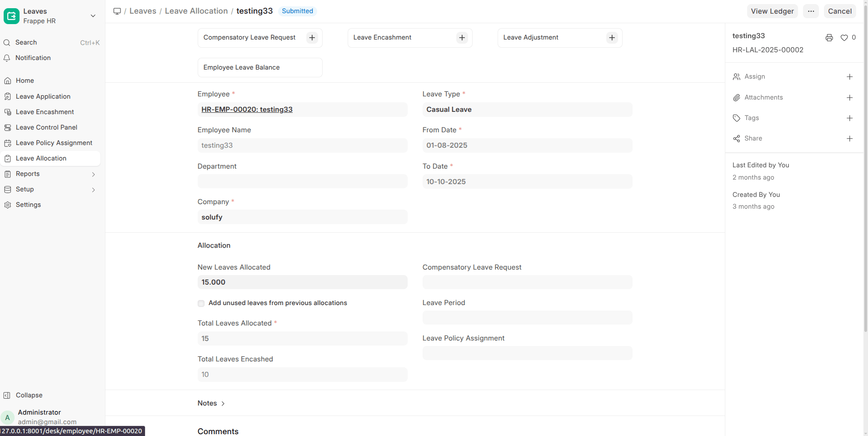Expand the Setup sidebar section
The width and height of the screenshot is (868, 436).
point(93,190)
